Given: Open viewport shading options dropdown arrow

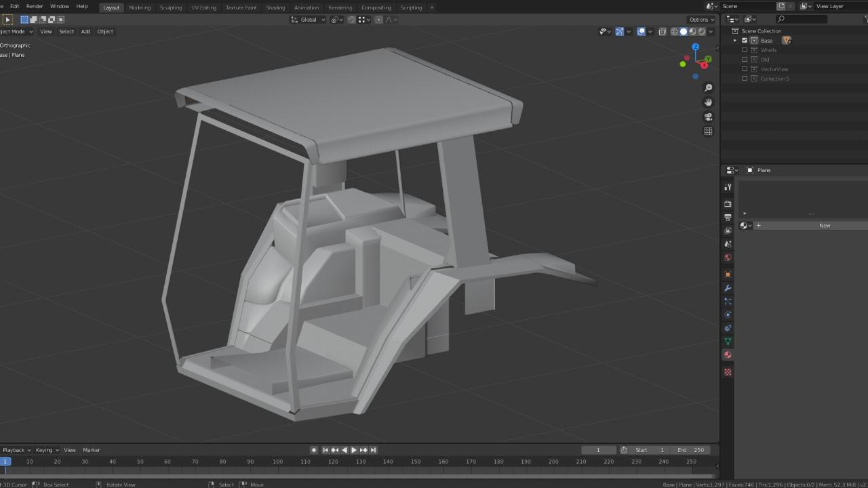Looking at the screenshot, I should [x=711, y=31].
